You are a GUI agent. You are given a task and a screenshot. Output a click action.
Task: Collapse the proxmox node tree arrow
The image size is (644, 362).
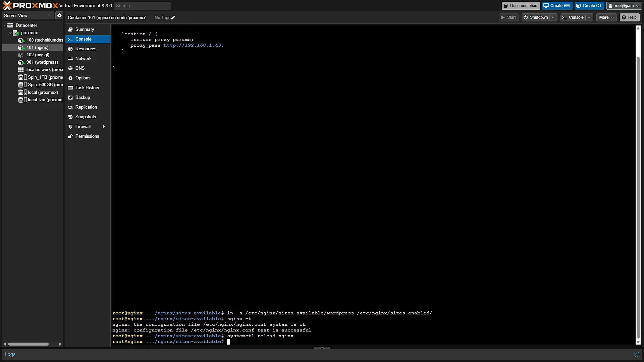10,33
